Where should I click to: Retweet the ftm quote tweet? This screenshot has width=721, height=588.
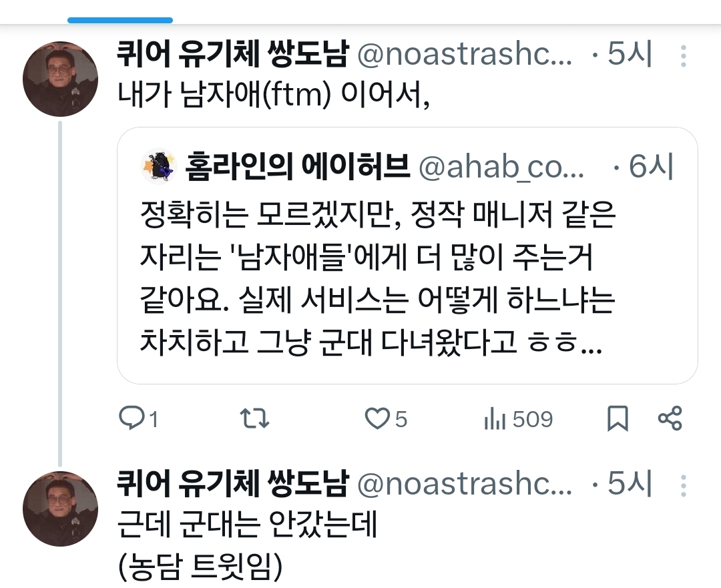point(254,419)
